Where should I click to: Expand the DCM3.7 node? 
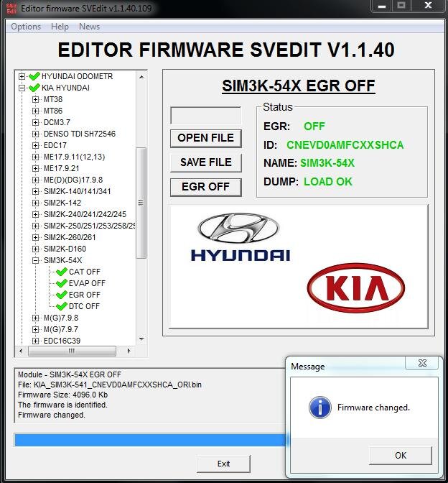(35, 122)
